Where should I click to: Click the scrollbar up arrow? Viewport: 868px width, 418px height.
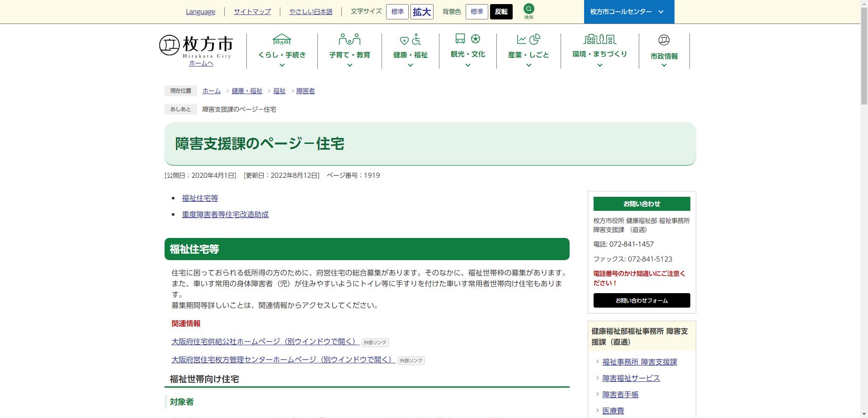coord(864,4)
